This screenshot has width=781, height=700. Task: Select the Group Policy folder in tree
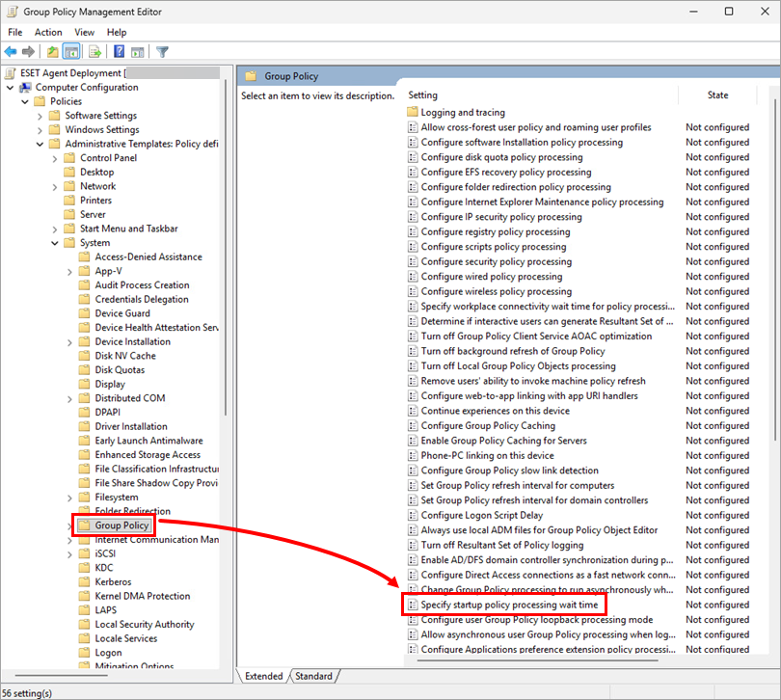point(121,525)
